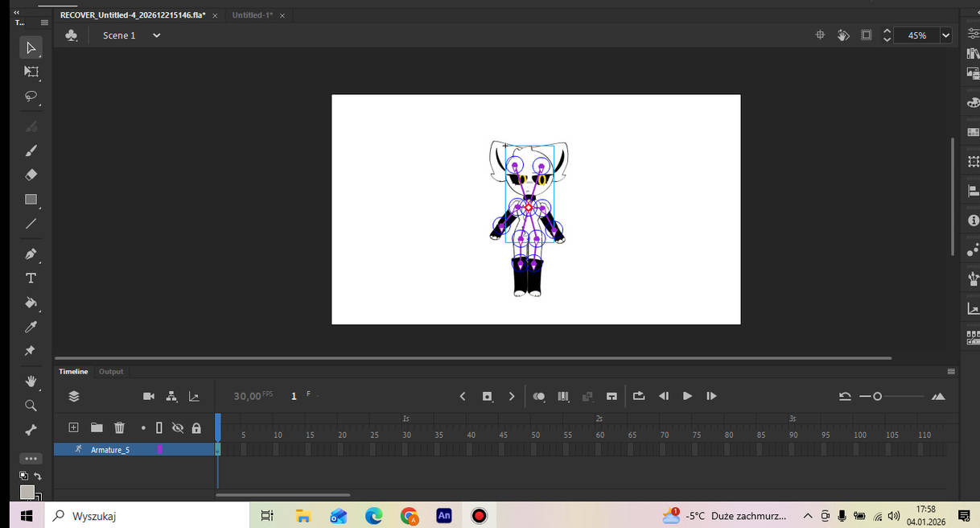Image resolution: width=980 pixels, height=528 pixels.
Task: Open the Edit Toolbar three-dots button
Action: tap(31, 458)
